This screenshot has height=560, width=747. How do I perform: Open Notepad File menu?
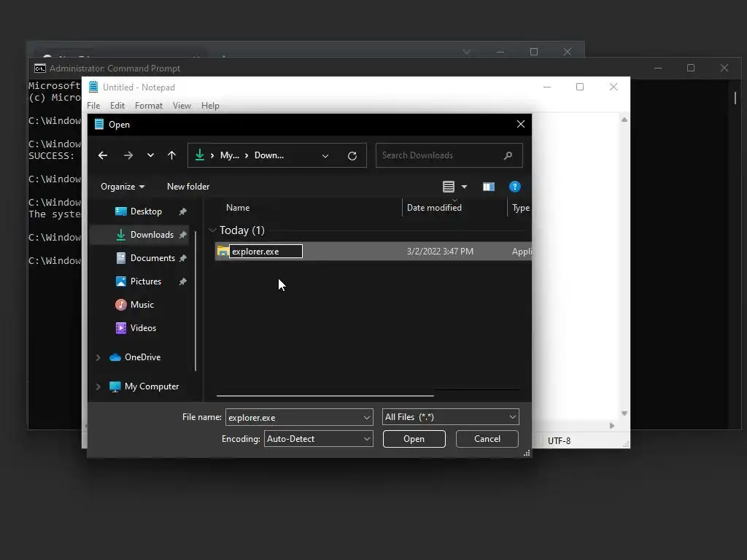coord(93,106)
